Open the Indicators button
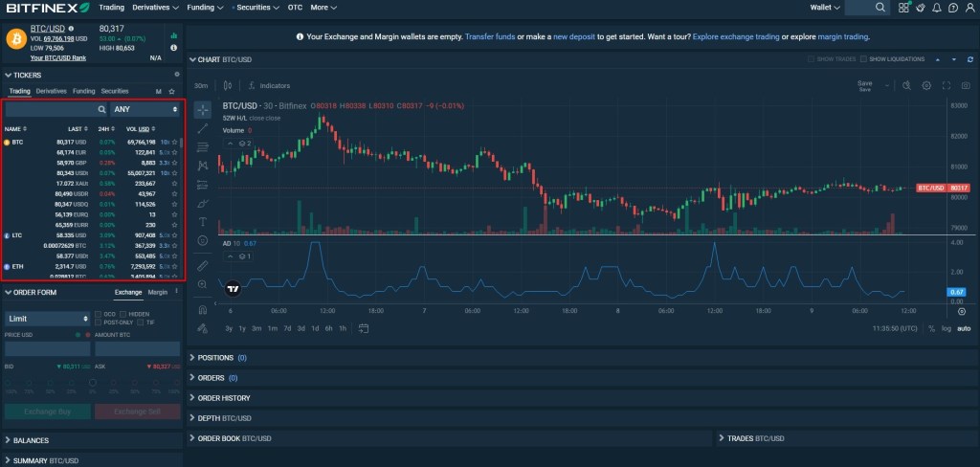Image resolution: width=980 pixels, height=467 pixels. tap(269, 85)
